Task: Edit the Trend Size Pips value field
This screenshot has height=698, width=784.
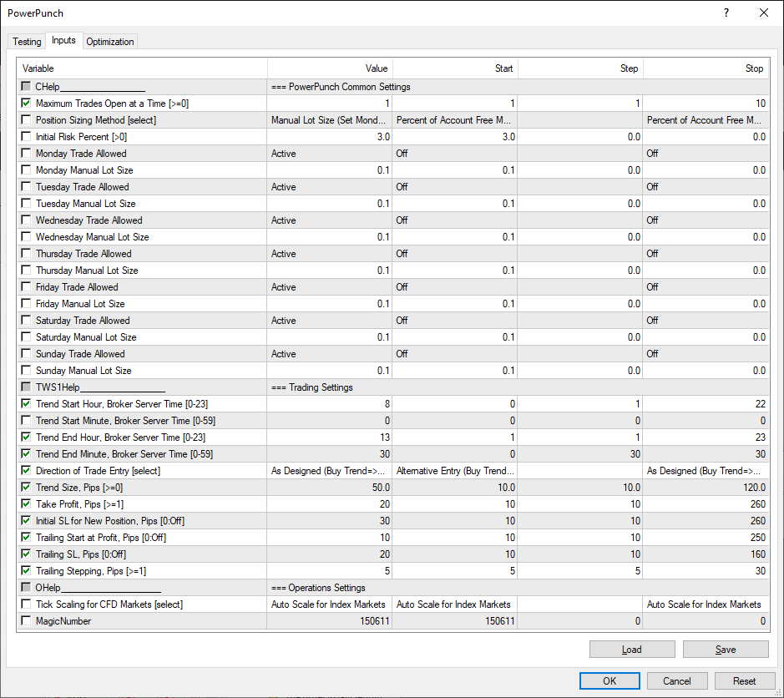Action: pos(330,488)
